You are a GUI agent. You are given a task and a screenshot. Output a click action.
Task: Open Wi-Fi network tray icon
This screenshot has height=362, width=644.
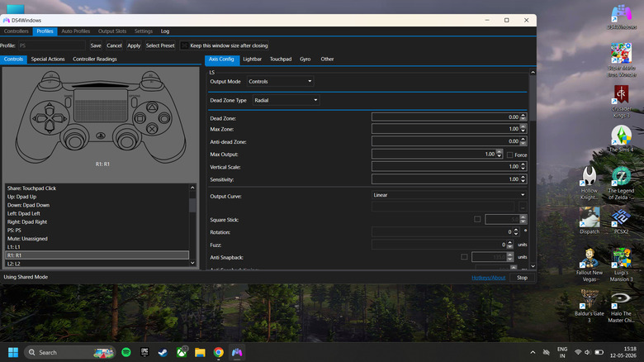578,353
